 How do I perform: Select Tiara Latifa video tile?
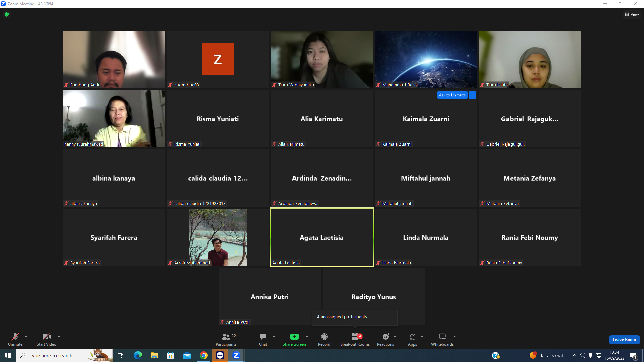(530, 59)
